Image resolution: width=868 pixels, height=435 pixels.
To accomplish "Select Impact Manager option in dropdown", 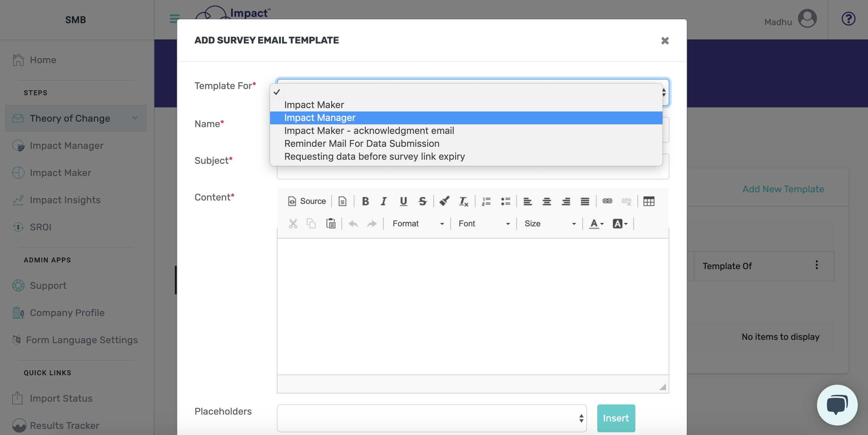I will pyautogui.click(x=466, y=118).
